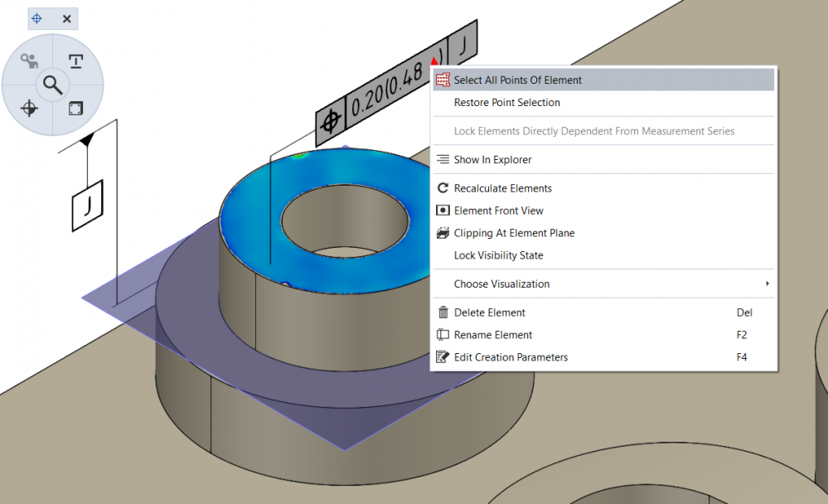The height and width of the screenshot is (504, 828).
Task: Click Delete Element in the context menu
Action: 489,313
